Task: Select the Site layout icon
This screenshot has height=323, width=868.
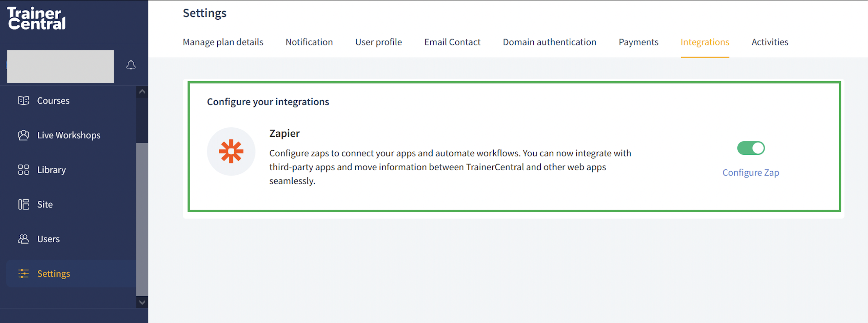Action: 23,204
